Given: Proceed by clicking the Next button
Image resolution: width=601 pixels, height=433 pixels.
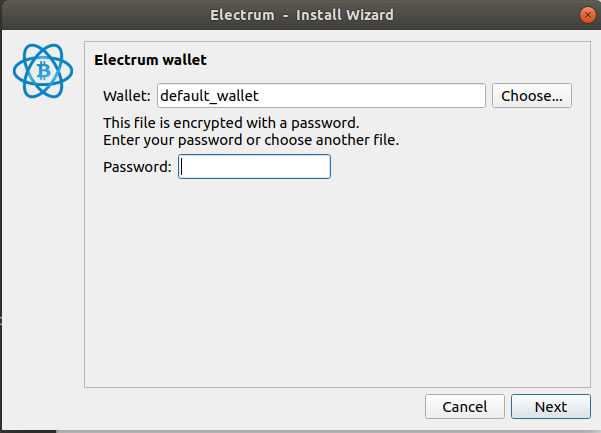Looking at the screenshot, I should click(551, 407).
